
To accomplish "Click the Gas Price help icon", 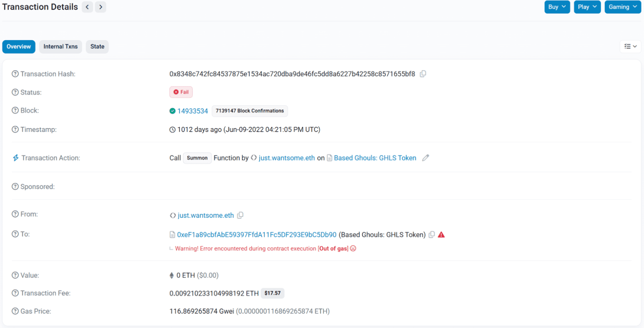I will pyautogui.click(x=15, y=311).
